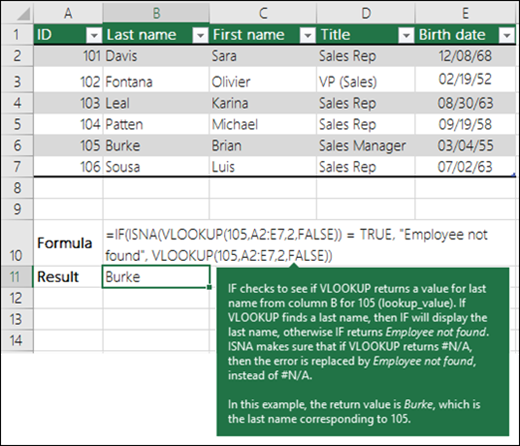The height and width of the screenshot is (446, 520).
Task: Click birth date 03/04/55 cell
Action: pos(465,145)
